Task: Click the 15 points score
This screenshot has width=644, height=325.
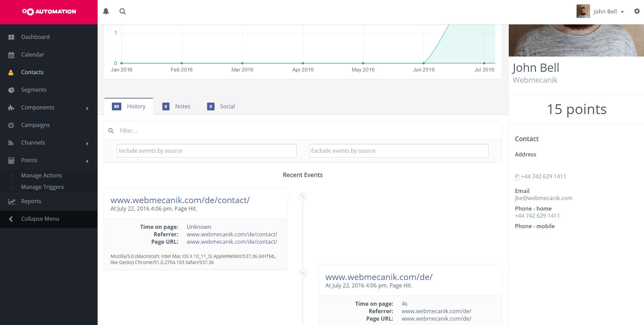Action: (577, 109)
